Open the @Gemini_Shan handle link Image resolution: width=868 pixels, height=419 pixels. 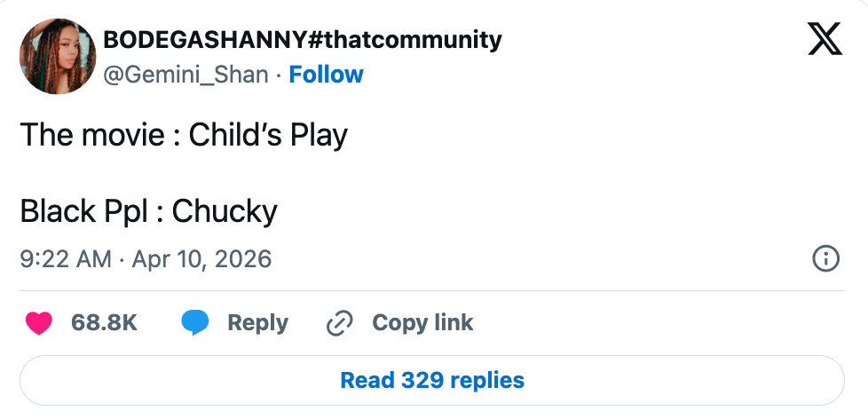click(186, 75)
